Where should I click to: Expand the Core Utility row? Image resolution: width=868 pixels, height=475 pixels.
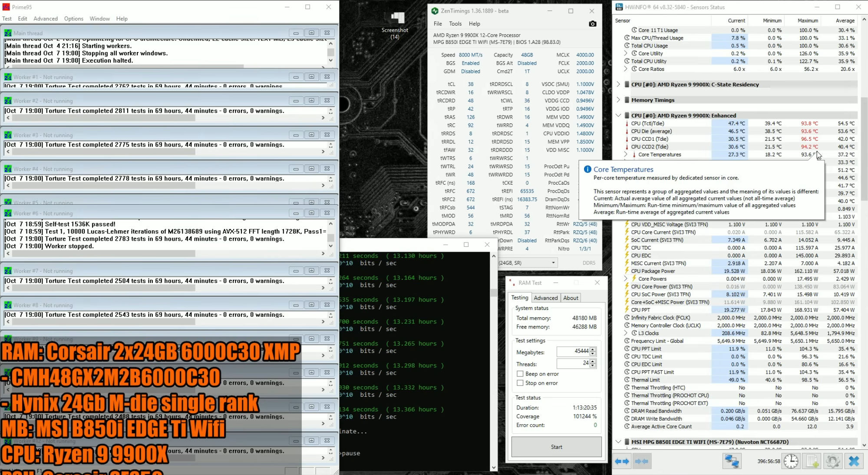pyautogui.click(x=626, y=53)
